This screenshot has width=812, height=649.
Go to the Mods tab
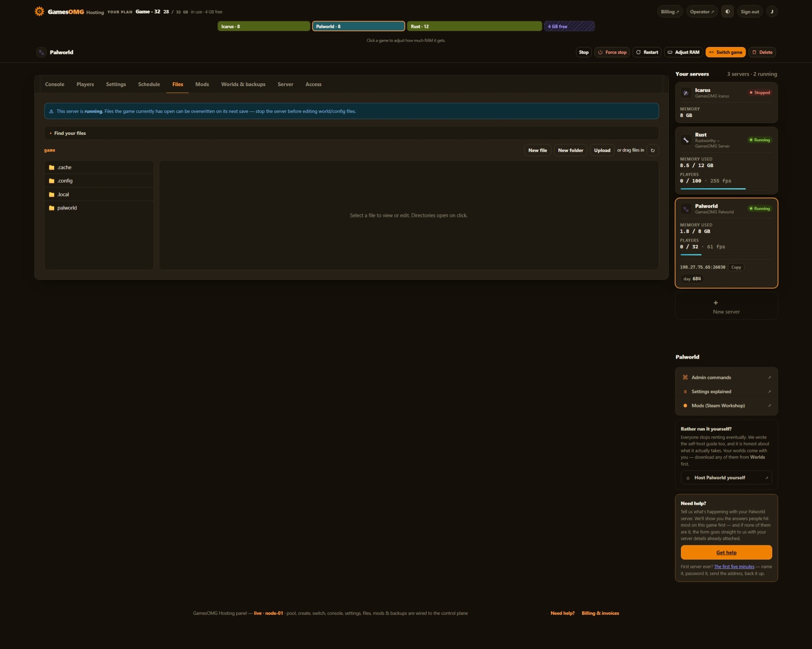[202, 84]
